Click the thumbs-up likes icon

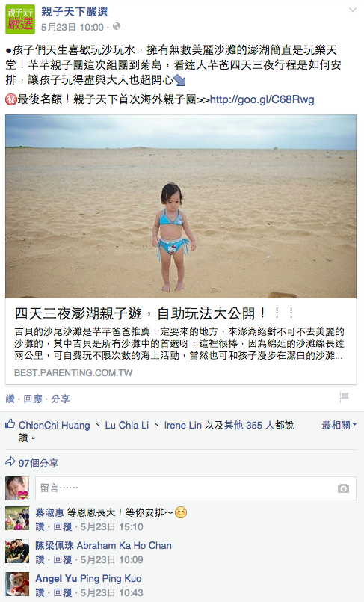coord(10,424)
